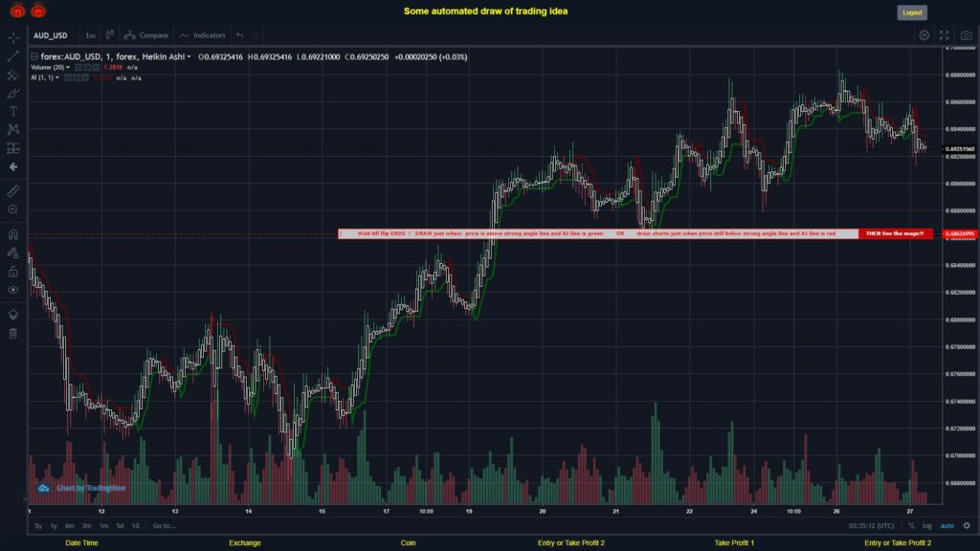Click the current price label 0.69251560
The image size is (980, 551).
point(960,148)
